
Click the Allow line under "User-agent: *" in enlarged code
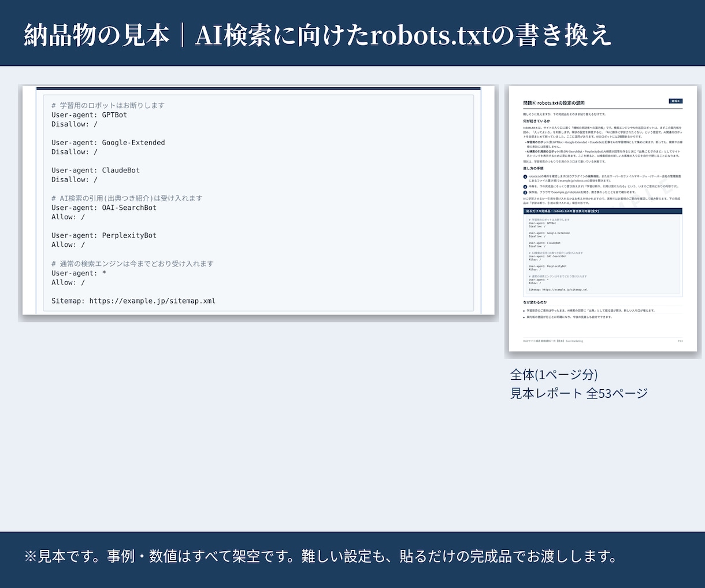(68, 282)
